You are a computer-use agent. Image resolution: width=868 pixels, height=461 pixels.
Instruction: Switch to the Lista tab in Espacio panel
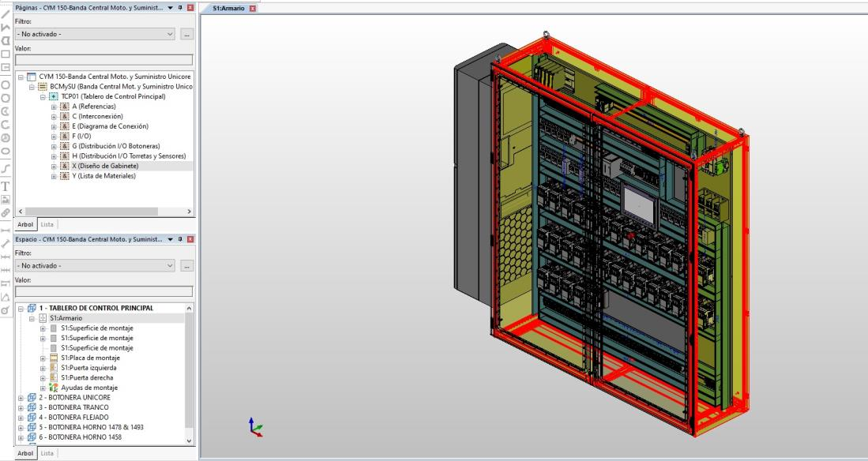coord(47,453)
